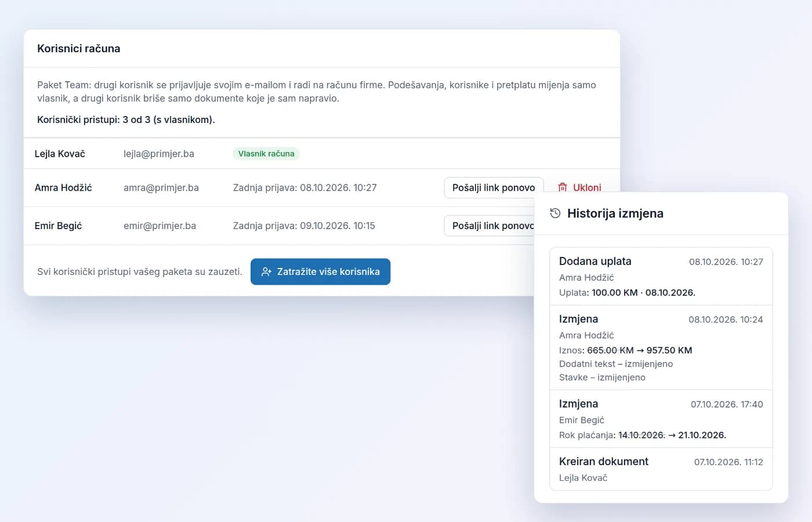This screenshot has height=522, width=812.
Task: Click email amra@primjer.ba
Action: [x=161, y=187]
